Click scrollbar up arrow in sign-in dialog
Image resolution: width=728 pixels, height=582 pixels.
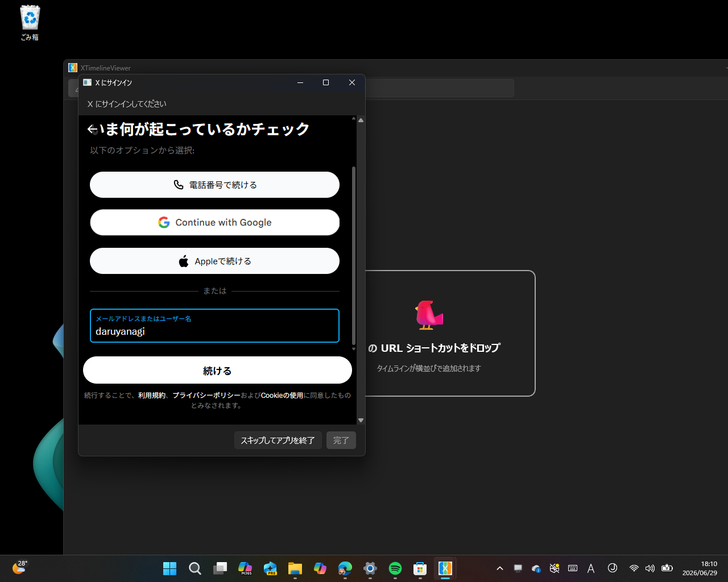tap(361, 120)
